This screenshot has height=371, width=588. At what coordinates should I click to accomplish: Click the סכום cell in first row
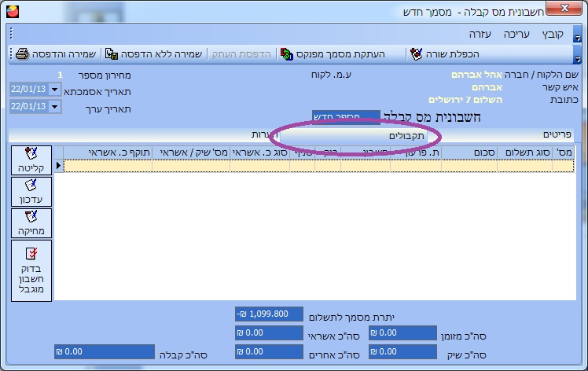click(469, 166)
